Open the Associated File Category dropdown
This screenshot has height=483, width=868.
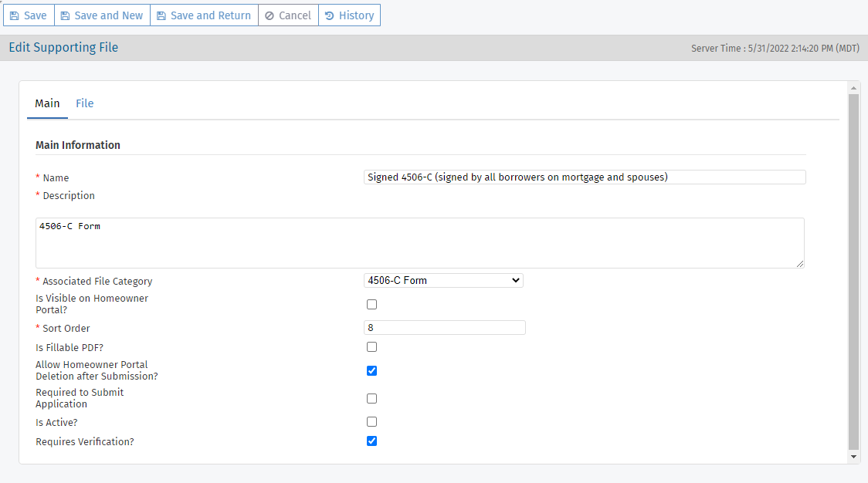click(443, 281)
